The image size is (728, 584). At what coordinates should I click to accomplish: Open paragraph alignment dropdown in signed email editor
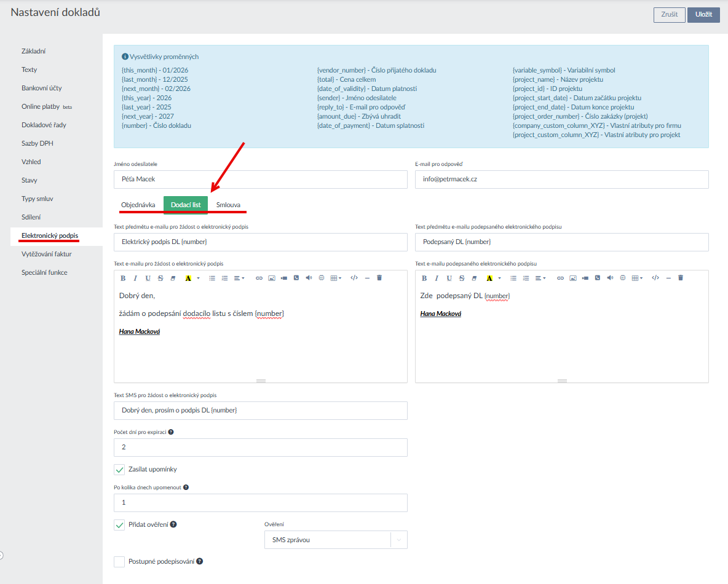[x=540, y=278]
